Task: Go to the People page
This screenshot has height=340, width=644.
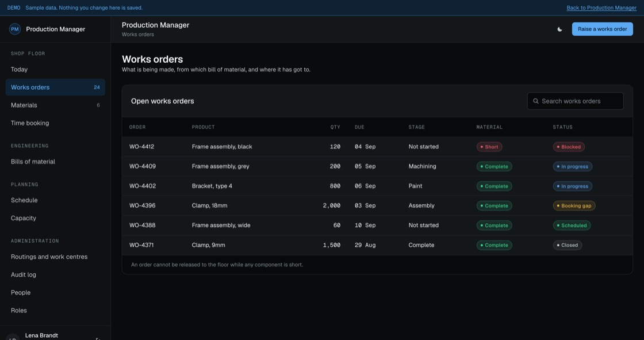Action: pos(55,292)
